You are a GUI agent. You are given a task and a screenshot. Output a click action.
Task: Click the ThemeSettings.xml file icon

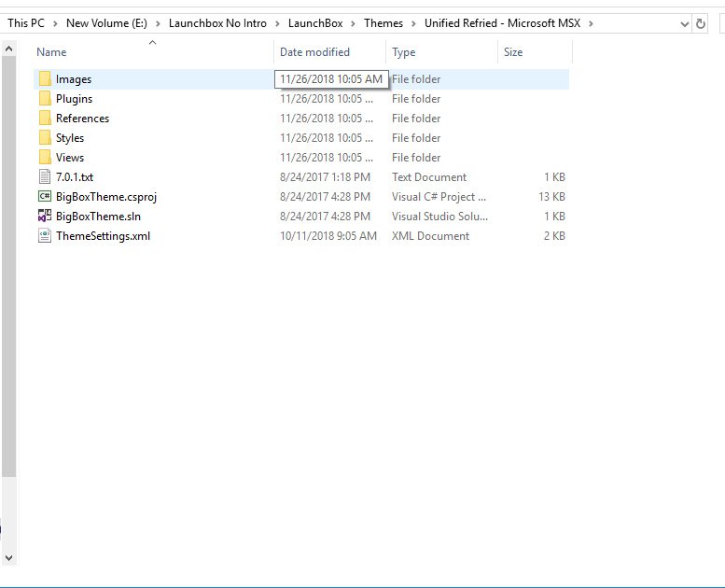coord(45,235)
